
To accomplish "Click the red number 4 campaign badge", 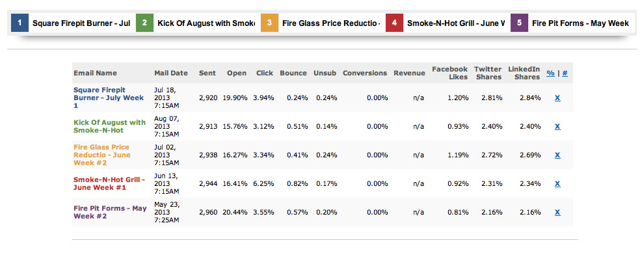I will click(394, 23).
